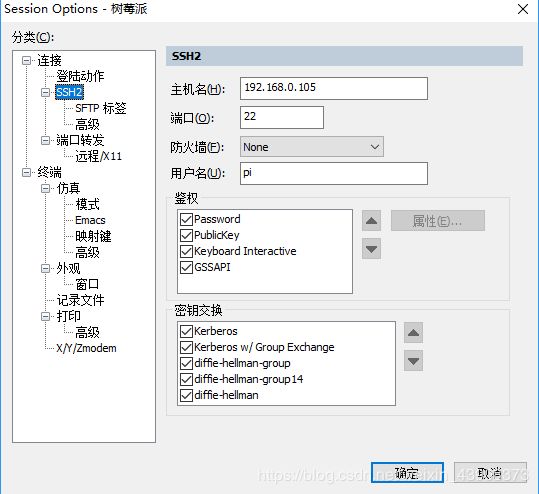
Task: Select 高级 under 仿真
Action: 87,252
